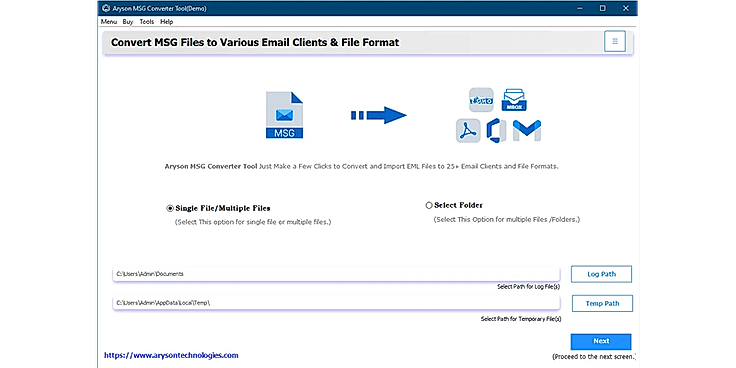Click the Next button
736x368 pixels.
click(601, 341)
